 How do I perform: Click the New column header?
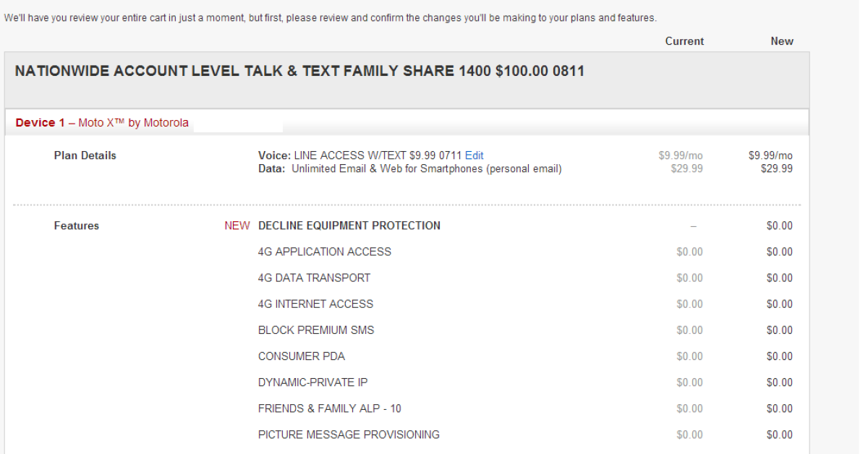(781, 41)
